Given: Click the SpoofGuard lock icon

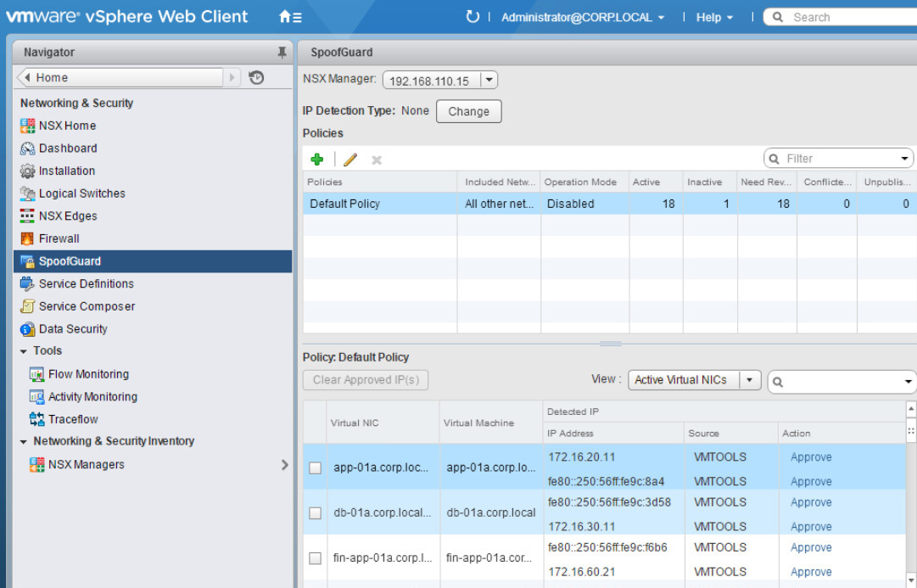Looking at the screenshot, I should [x=27, y=261].
